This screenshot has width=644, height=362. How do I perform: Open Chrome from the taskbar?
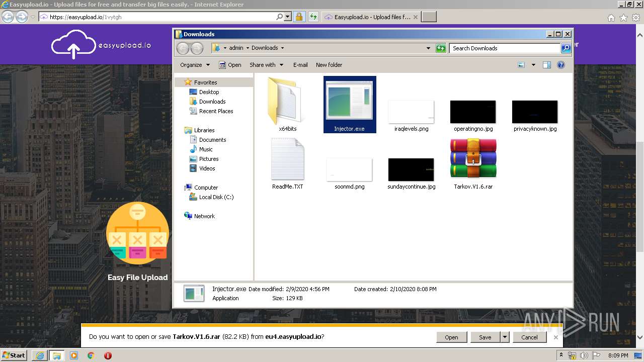click(91, 355)
